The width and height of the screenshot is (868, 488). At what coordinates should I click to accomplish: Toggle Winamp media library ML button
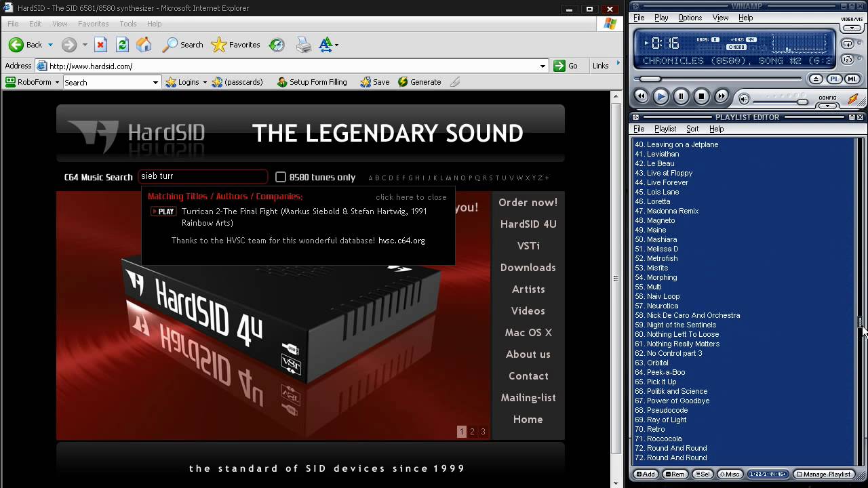click(852, 79)
